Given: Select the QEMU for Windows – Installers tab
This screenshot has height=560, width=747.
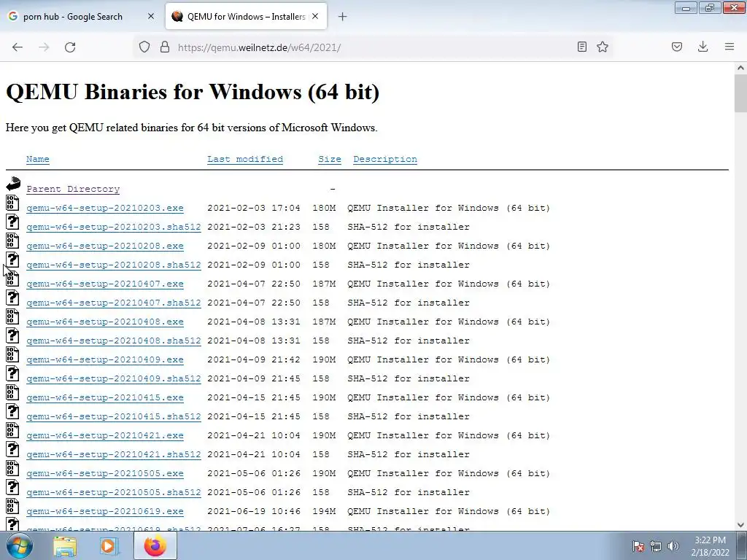Looking at the screenshot, I should click(246, 16).
